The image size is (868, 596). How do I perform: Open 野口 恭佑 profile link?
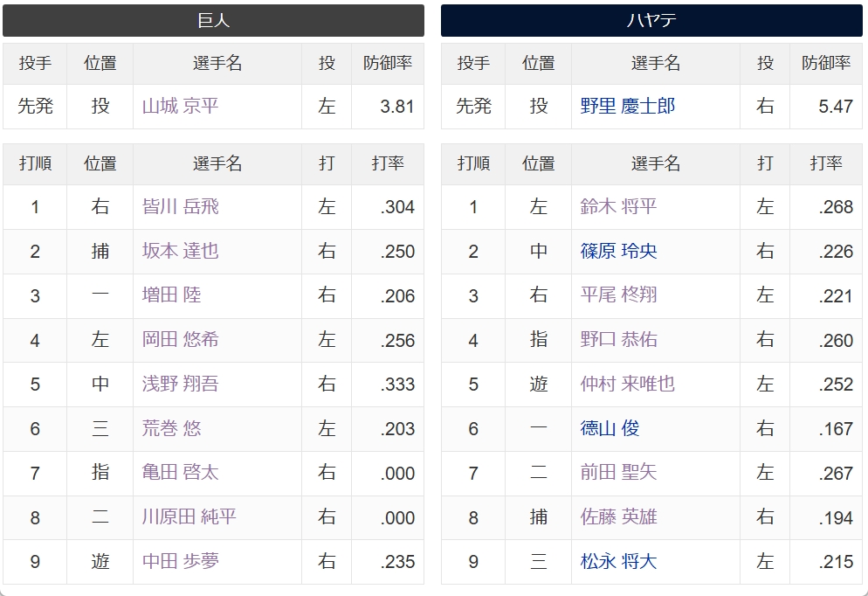pos(619,340)
